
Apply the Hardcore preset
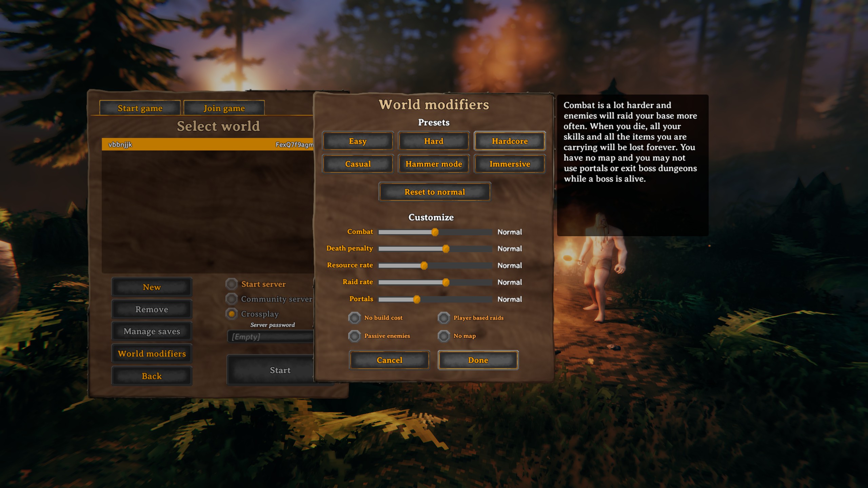[510, 141]
